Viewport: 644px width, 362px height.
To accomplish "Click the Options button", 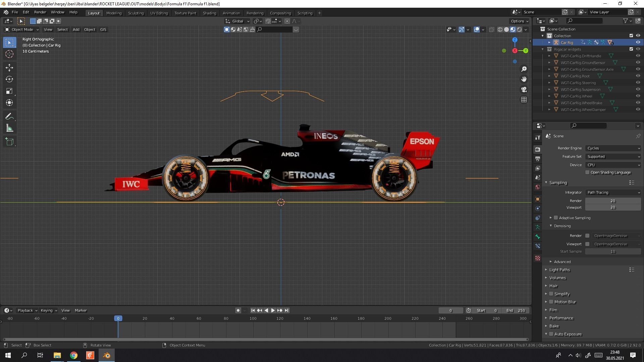I will (x=519, y=21).
